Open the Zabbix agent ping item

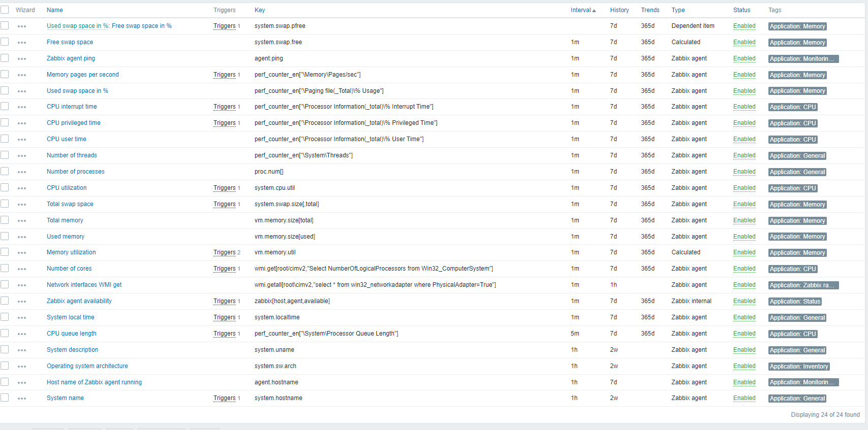coord(71,58)
